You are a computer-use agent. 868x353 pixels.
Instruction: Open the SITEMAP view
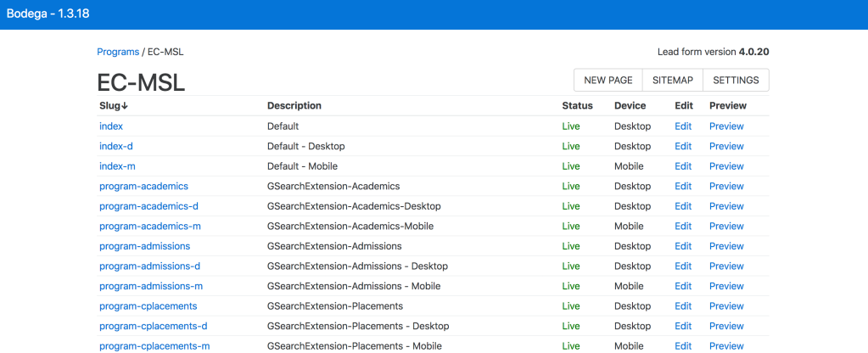[x=673, y=81]
